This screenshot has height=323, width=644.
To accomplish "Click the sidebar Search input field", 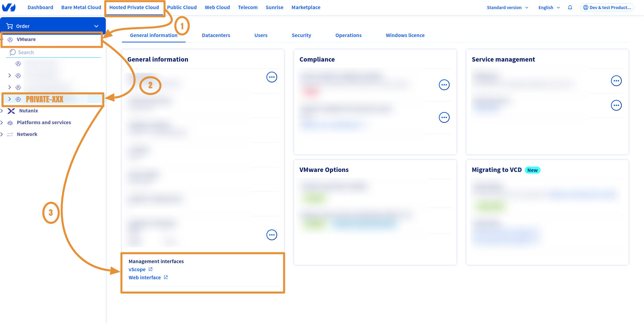I will tap(54, 52).
